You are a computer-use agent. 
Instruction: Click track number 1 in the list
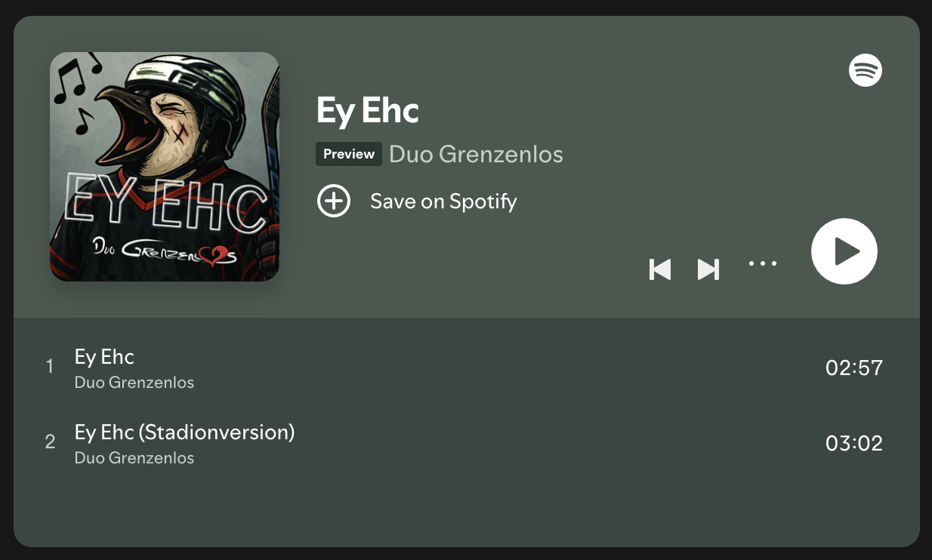click(x=50, y=367)
